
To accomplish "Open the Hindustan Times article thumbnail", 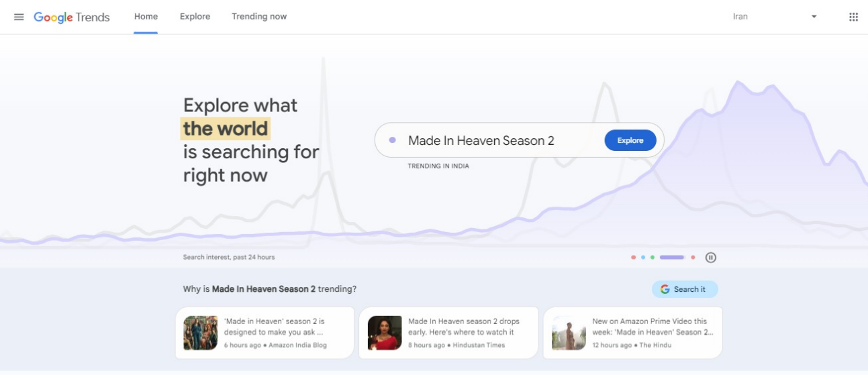I will tap(385, 333).
